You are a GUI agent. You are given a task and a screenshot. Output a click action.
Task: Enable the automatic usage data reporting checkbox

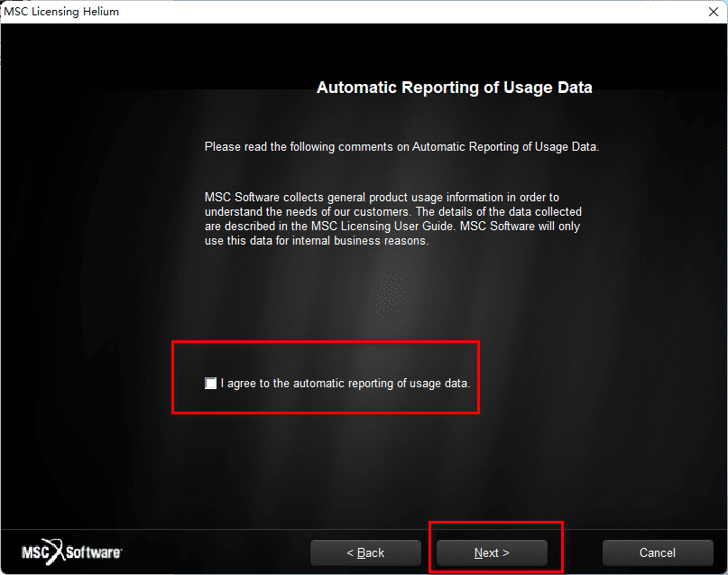click(211, 384)
